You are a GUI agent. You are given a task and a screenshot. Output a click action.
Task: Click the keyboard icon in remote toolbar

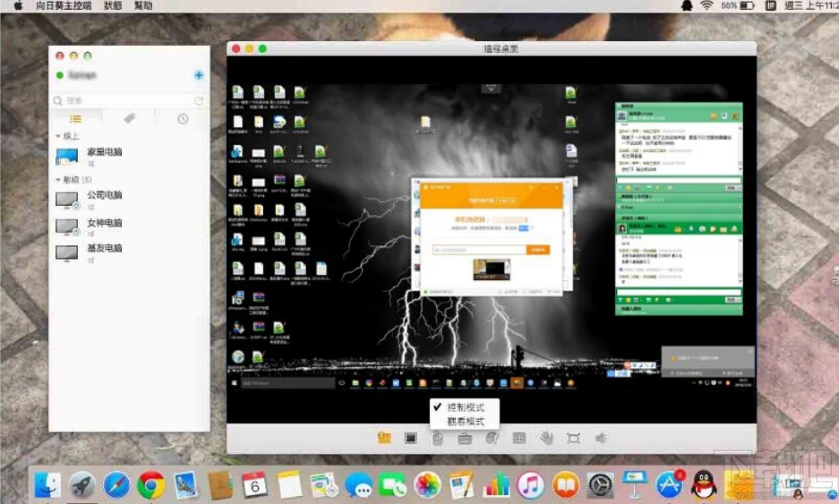click(465, 439)
